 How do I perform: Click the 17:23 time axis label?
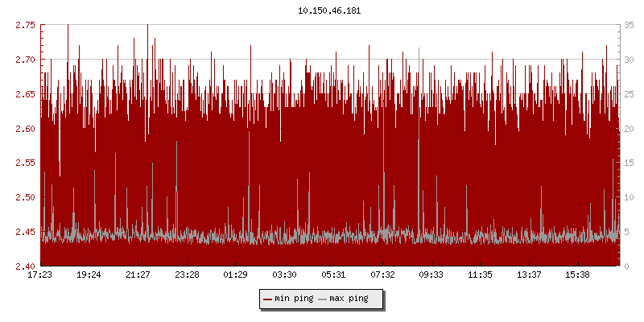[40, 275]
